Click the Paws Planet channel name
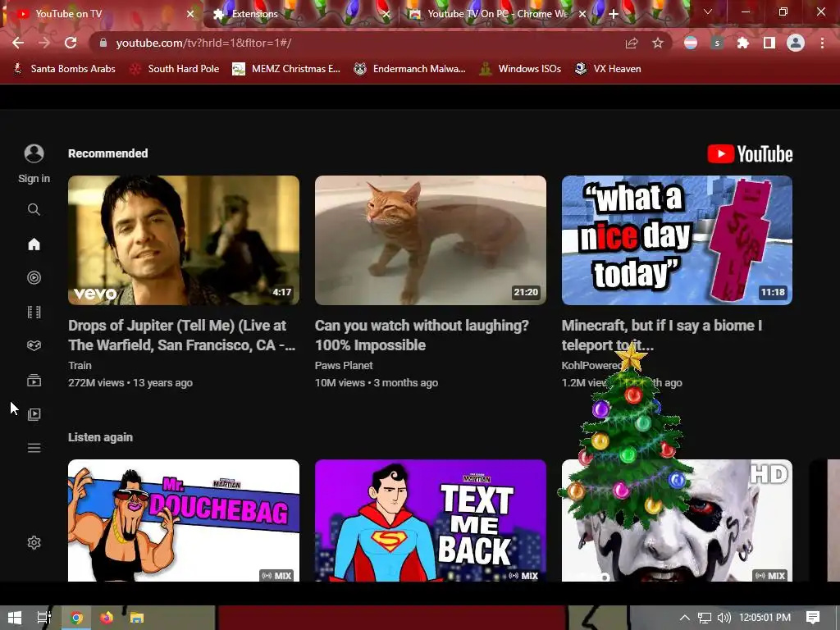 (344, 365)
